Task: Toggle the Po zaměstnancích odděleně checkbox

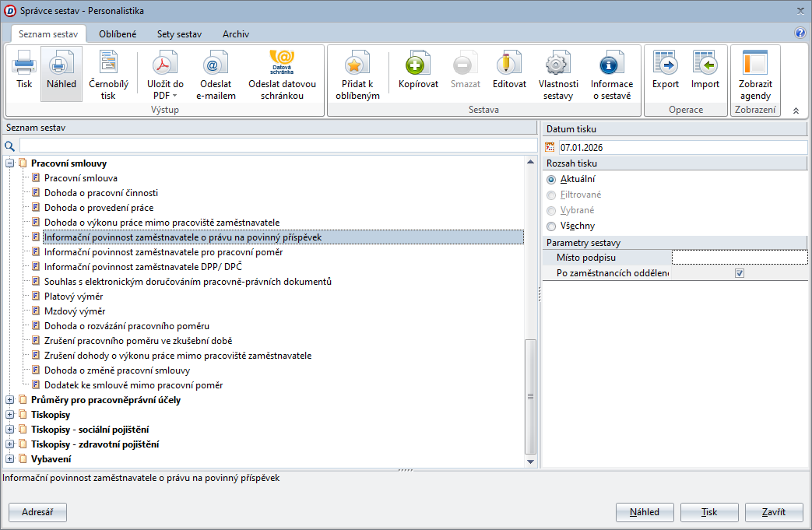Action: [740, 273]
